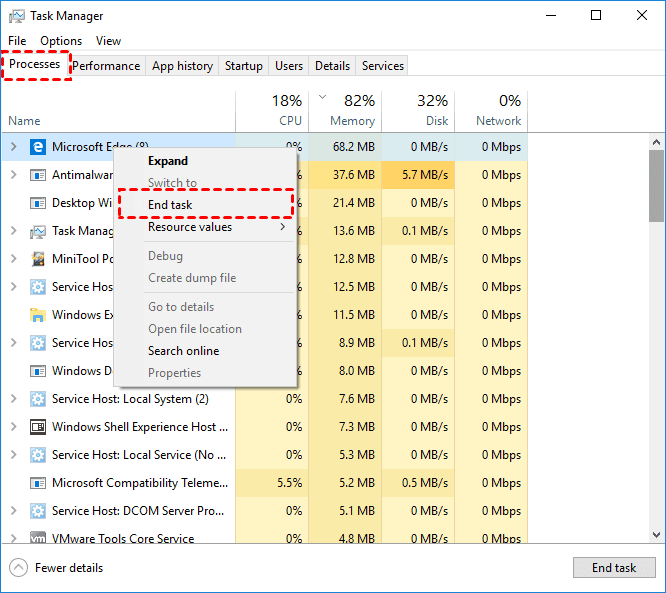Click the Microsoft Edge process icon

click(38, 147)
